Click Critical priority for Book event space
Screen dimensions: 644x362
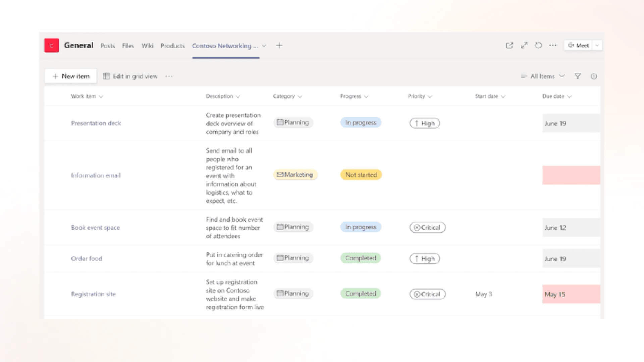point(427,228)
